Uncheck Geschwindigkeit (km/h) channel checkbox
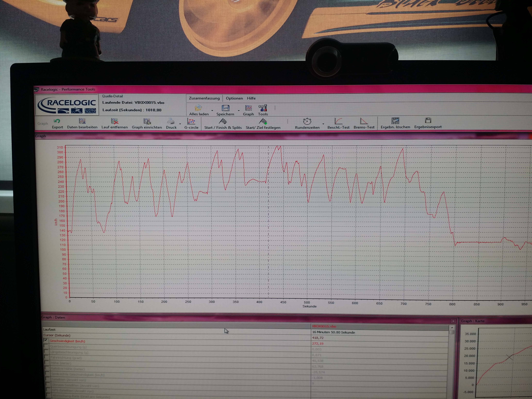 coord(45,340)
